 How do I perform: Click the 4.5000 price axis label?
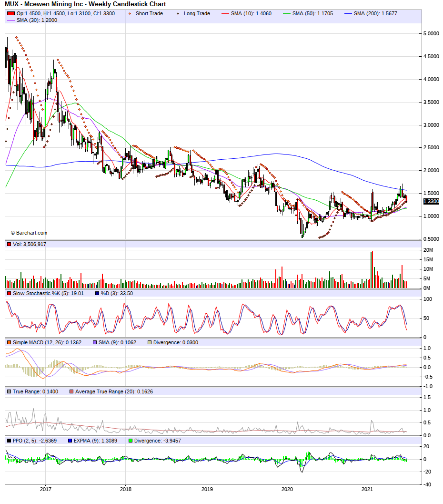(x=431, y=56)
